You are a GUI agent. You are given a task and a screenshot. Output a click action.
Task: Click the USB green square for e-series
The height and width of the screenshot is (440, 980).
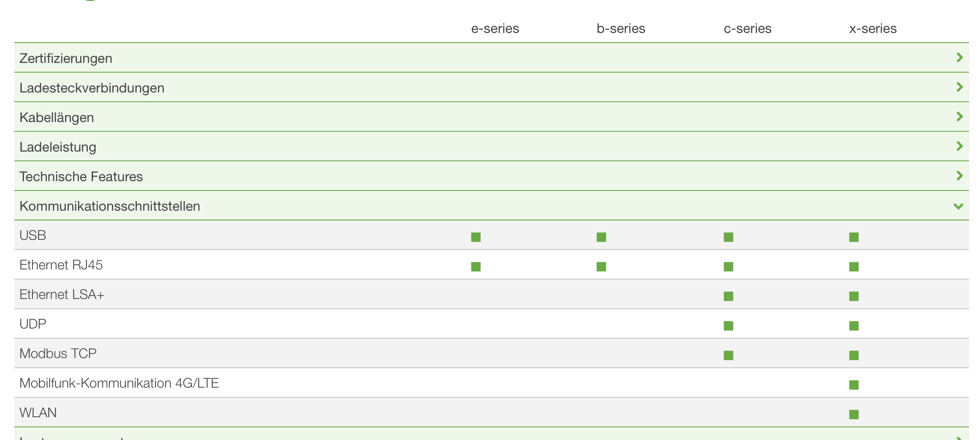click(476, 237)
